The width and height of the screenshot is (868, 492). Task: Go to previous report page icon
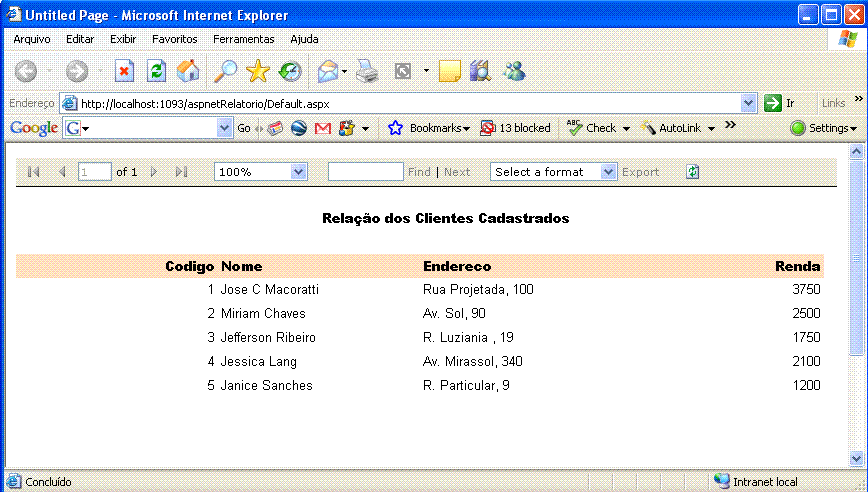[x=62, y=172]
